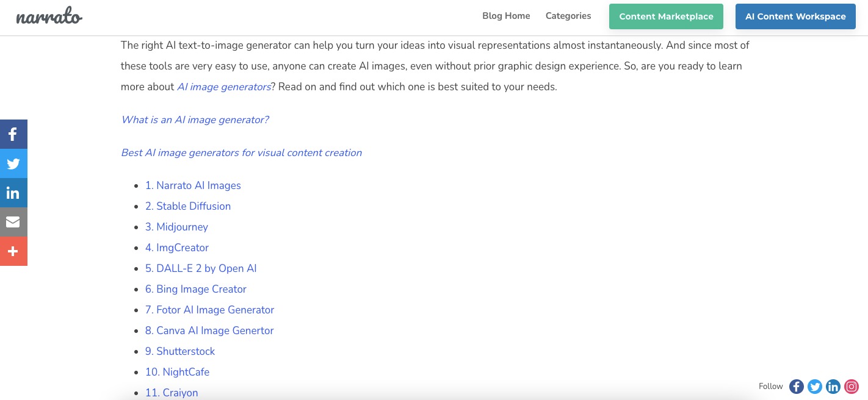
Task: Open Blog Home menu item
Action: [x=506, y=16]
